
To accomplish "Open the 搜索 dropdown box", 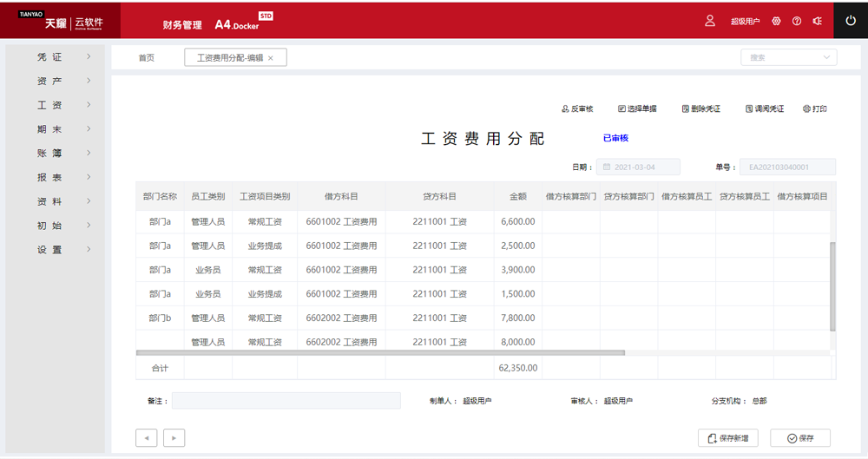I will [788, 57].
